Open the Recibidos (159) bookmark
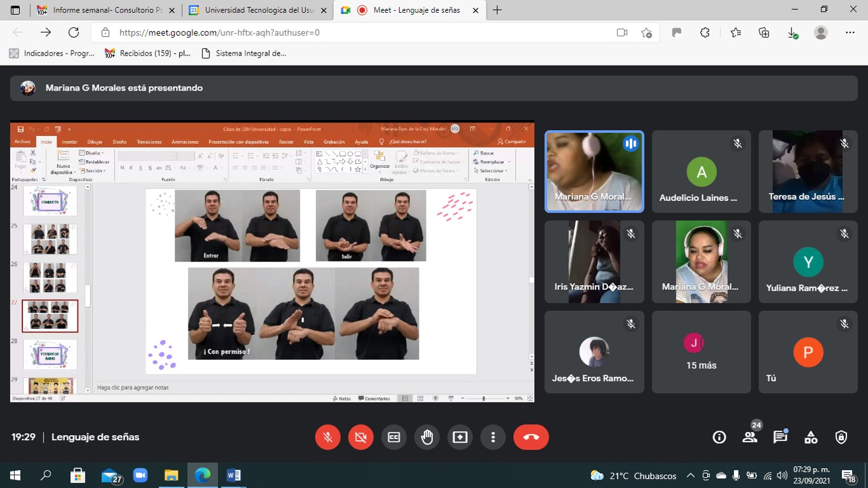The width and height of the screenshot is (868, 488). coord(148,54)
